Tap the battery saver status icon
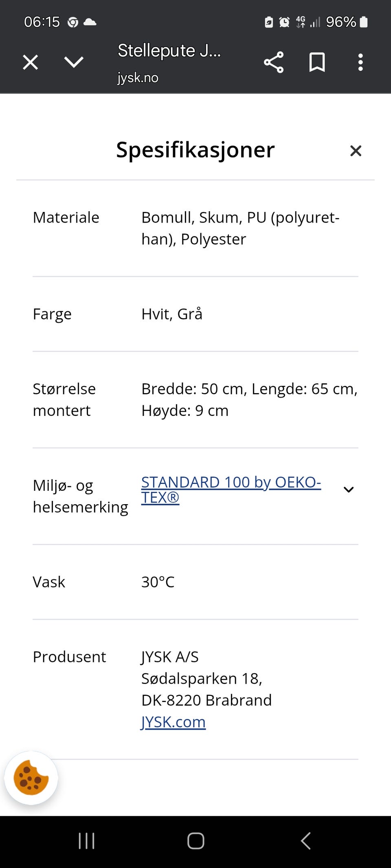391x868 pixels. [269, 22]
